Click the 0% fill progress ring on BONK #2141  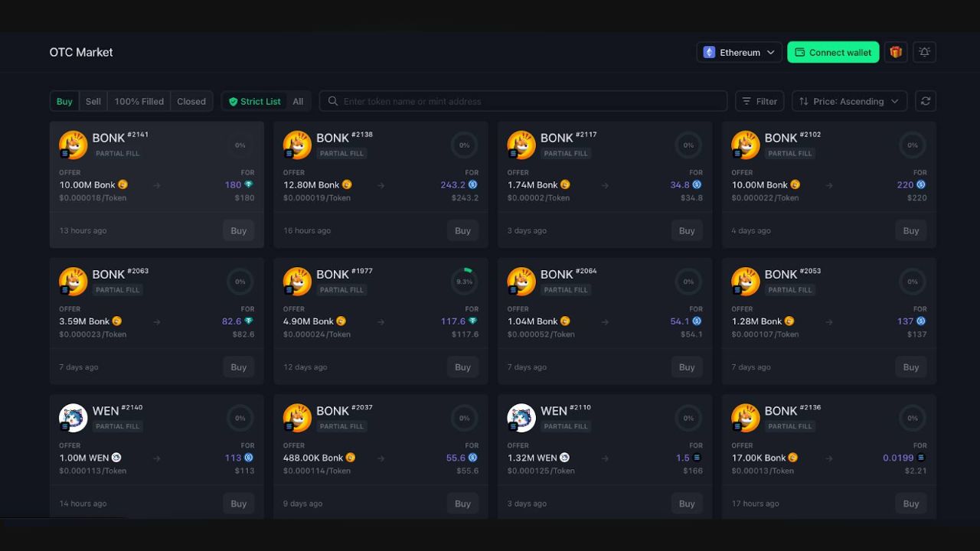click(240, 145)
